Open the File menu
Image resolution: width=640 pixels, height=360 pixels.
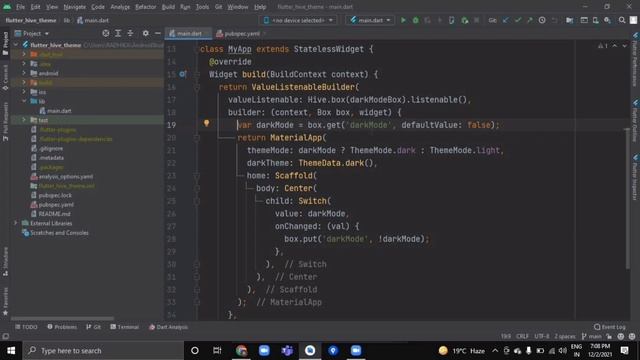(20, 7)
